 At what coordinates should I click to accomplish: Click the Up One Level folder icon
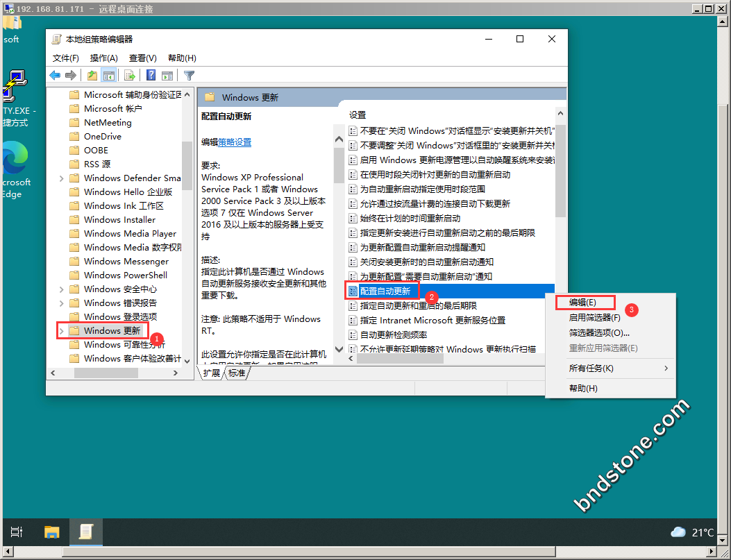(92, 76)
